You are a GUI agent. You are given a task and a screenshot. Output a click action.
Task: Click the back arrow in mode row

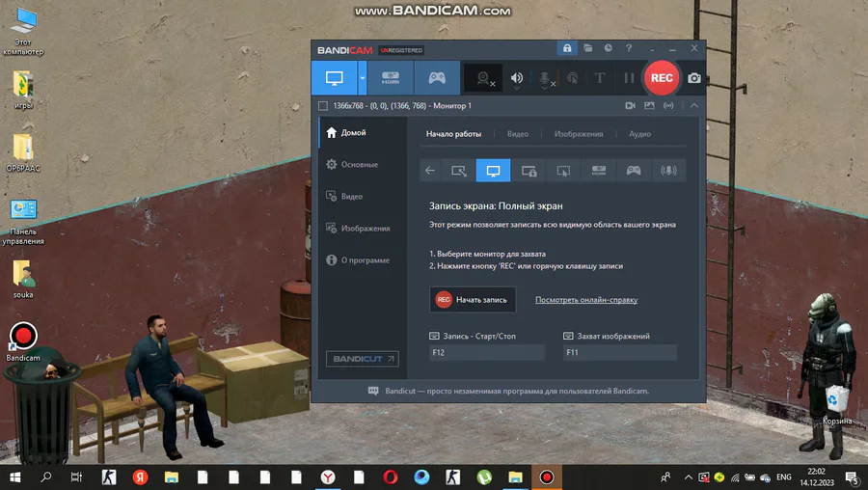pos(430,171)
